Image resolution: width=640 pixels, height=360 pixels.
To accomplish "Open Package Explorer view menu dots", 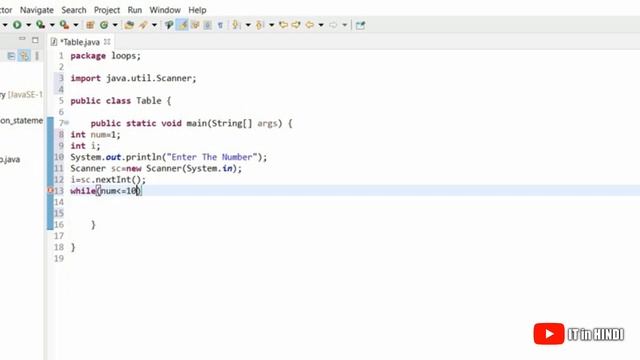I will click(37, 56).
